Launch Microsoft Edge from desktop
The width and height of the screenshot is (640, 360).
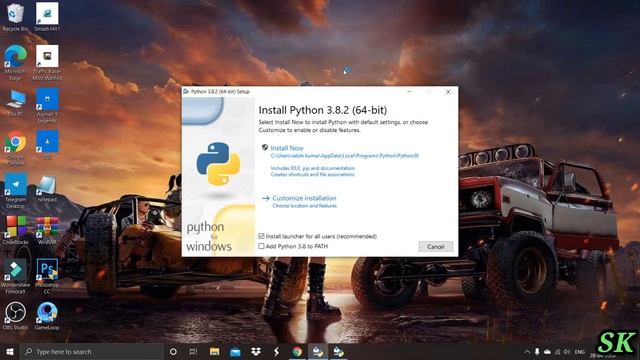pyautogui.click(x=15, y=62)
